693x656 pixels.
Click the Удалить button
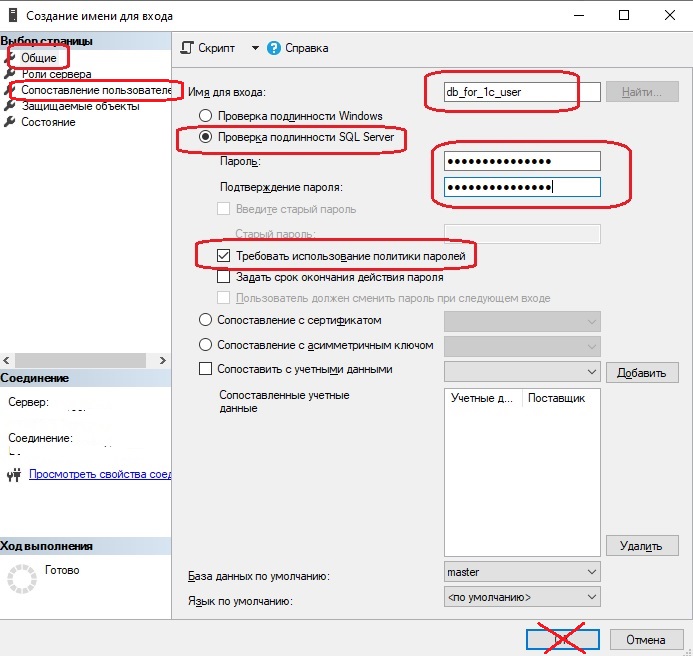point(642,545)
